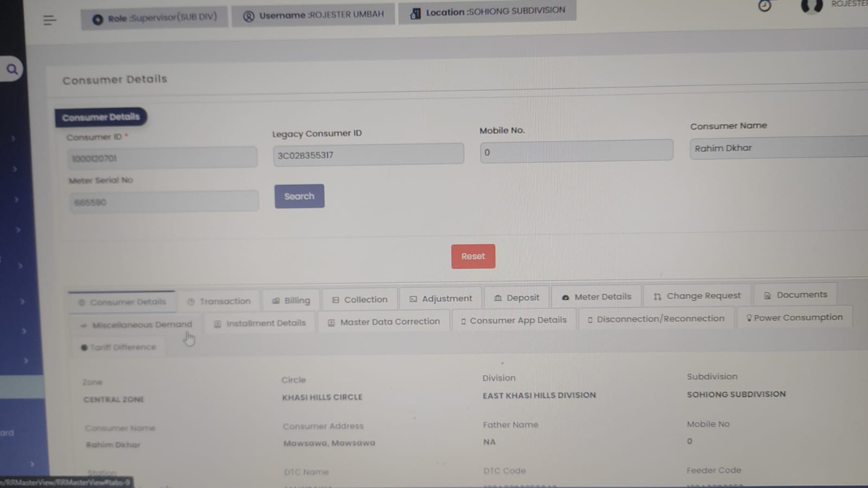View the Documents tab
The image size is (868, 488).
pyautogui.click(x=795, y=295)
